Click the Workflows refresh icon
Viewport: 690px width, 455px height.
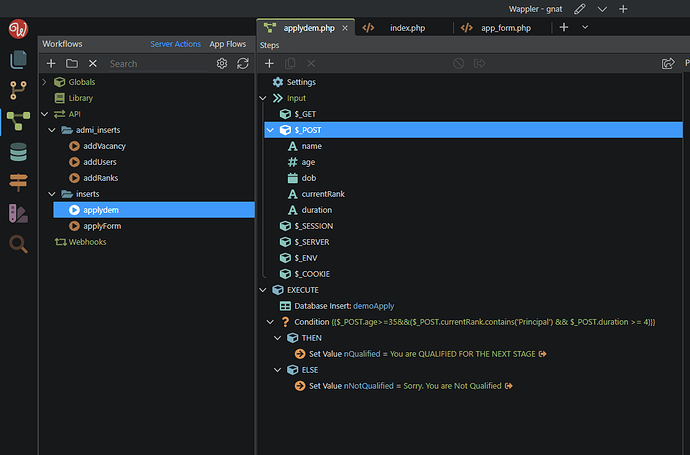tap(242, 63)
